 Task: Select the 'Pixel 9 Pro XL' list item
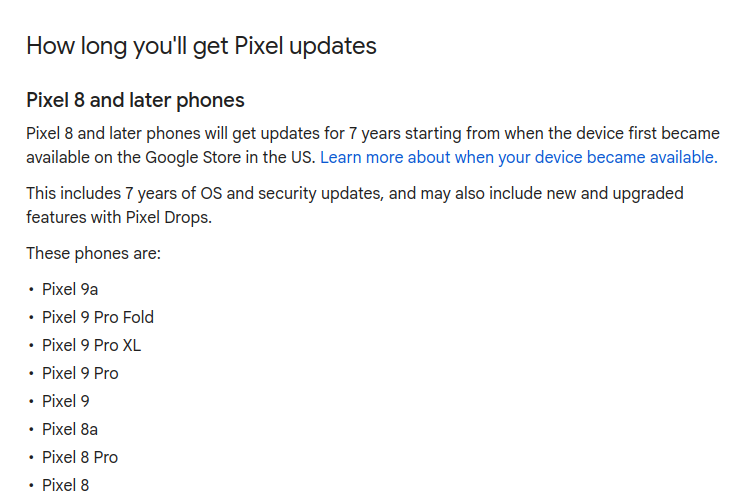[x=92, y=345]
